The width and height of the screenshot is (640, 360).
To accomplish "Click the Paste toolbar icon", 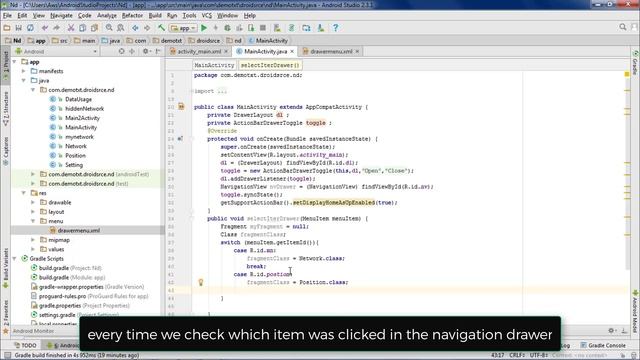I will click(94, 28).
